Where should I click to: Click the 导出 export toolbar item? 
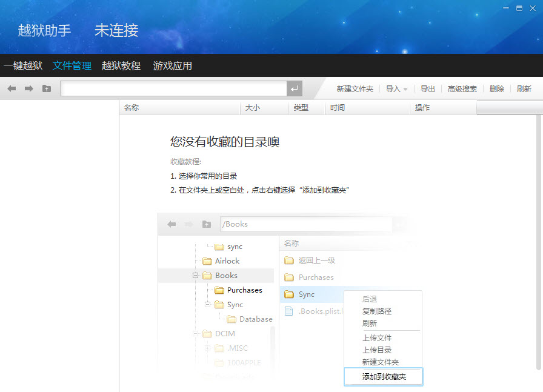tap(427, 88)
